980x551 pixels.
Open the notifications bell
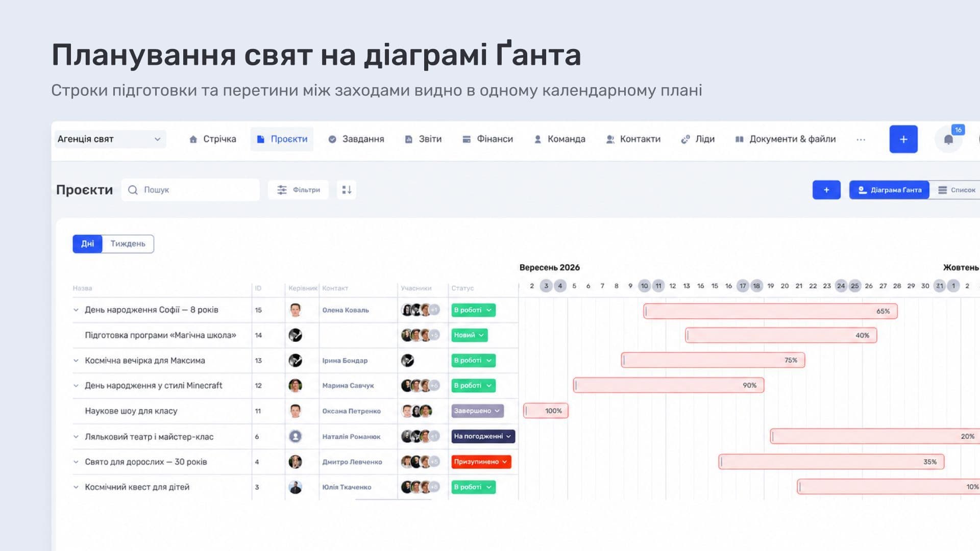point(948,139)
